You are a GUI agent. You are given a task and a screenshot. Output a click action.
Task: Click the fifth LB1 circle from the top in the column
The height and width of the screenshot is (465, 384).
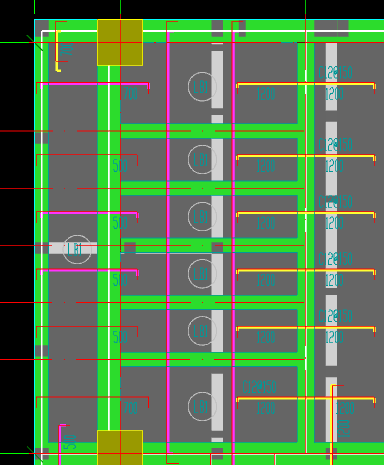(202, 331)
